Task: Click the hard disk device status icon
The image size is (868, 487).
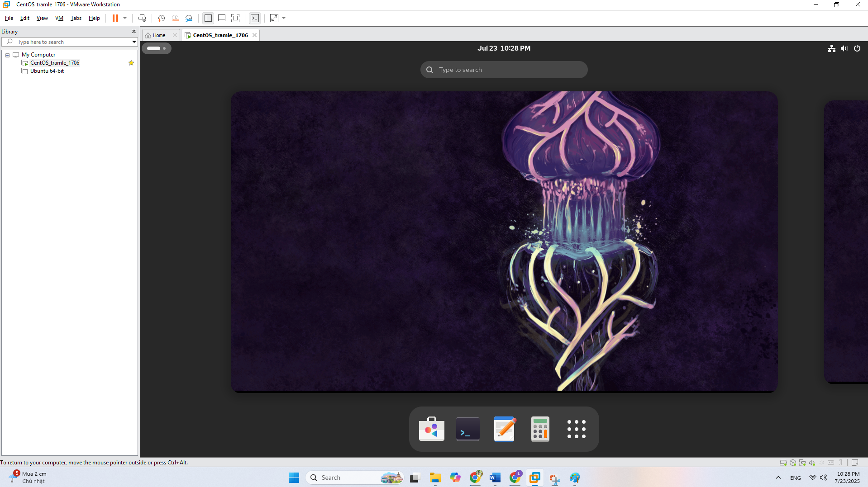Action: point(783,463)
